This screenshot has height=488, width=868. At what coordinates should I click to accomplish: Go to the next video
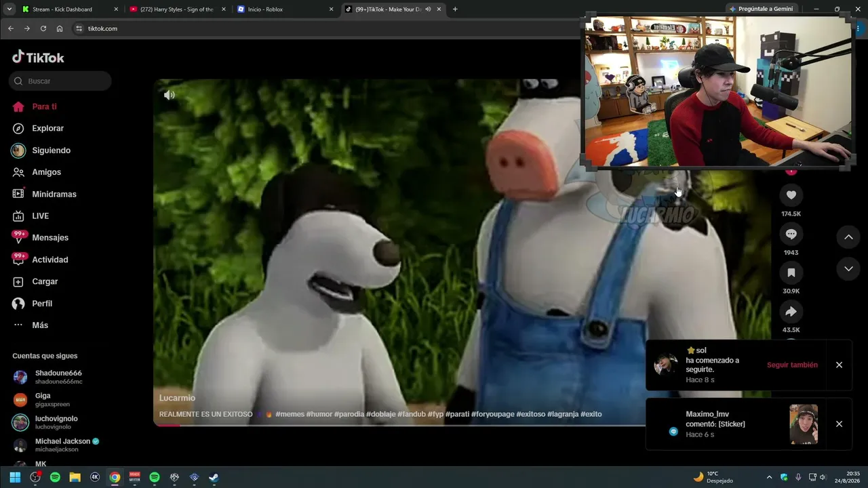click(848, 268)
